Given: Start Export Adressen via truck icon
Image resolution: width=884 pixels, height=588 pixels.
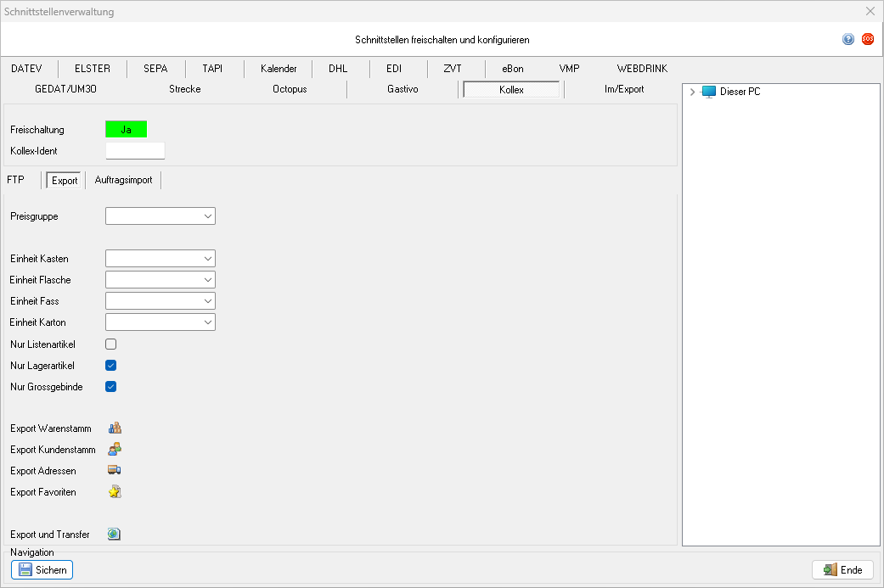Looking at the screenshot, I should (115, 471).
